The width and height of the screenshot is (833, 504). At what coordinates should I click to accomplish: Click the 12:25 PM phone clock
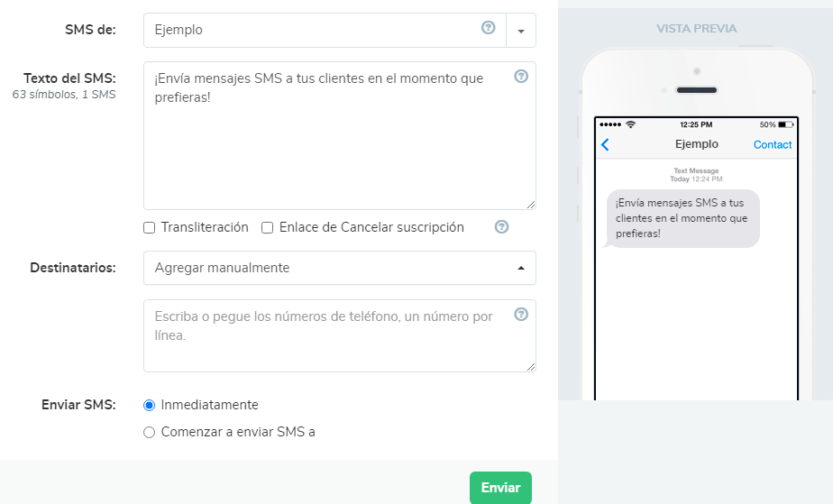tap(696, 124)
